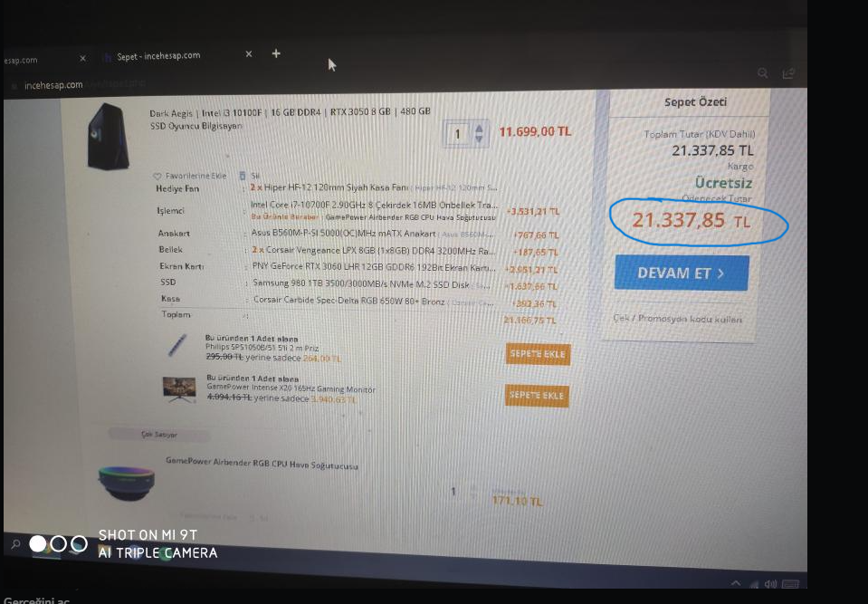Click the incehesap.com address bar
This screenshot has width=868, height=604.
(53, 85)
